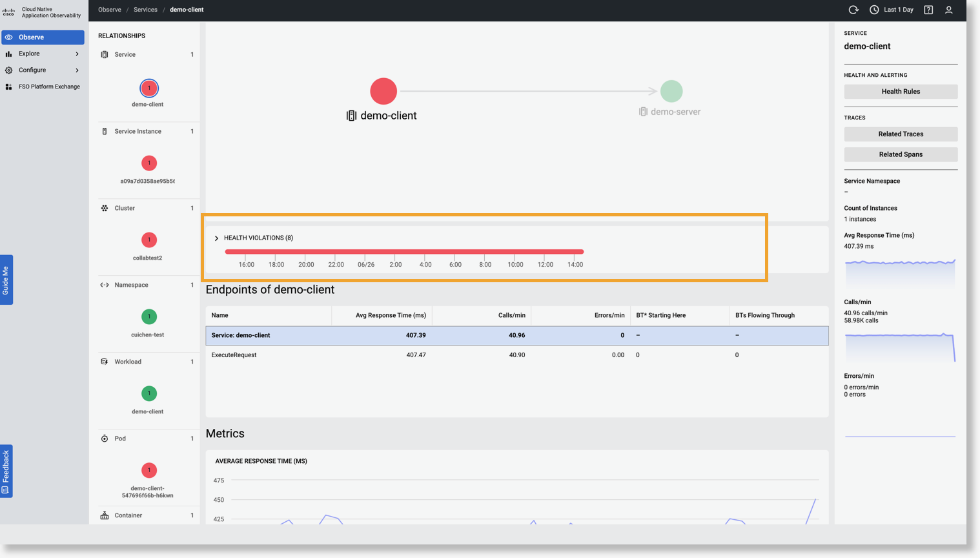Viewport: 980px width, 558px height.
Task: Click the Cluster relationship icon
Action: pos(105,209)
